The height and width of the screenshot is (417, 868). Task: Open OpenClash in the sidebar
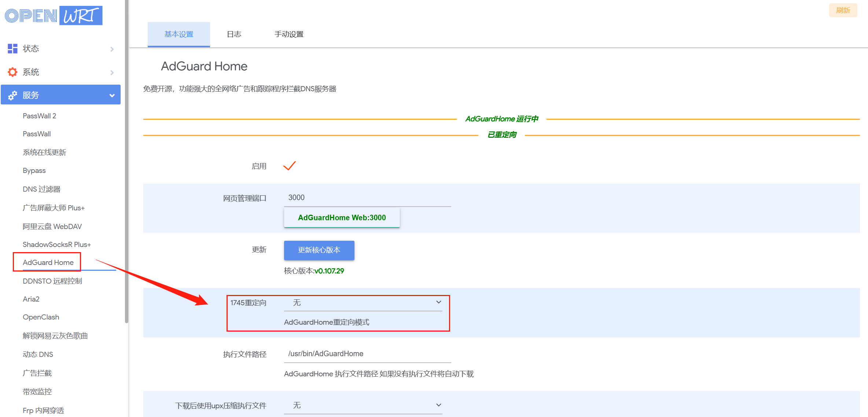click(x=41, y=317)
